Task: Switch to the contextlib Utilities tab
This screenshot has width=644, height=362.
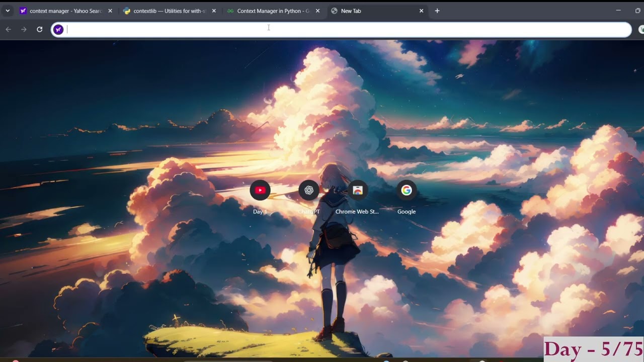Action: coord(171,11)
